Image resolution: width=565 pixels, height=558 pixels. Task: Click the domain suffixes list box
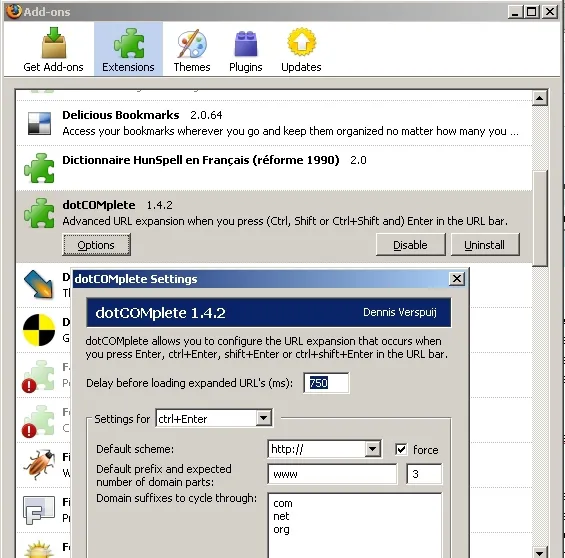click(355, 525)
